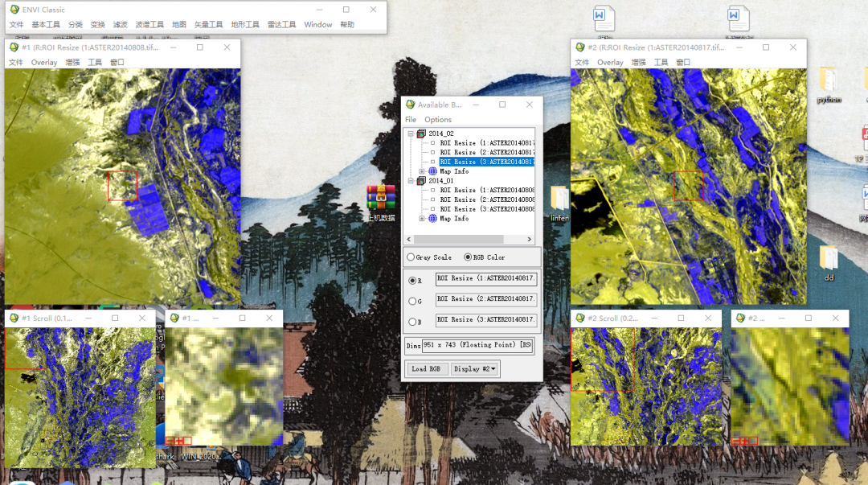This screenshot has width=868, height=485.
Task: Select the dd folder on the desktop
Action: 829,259
